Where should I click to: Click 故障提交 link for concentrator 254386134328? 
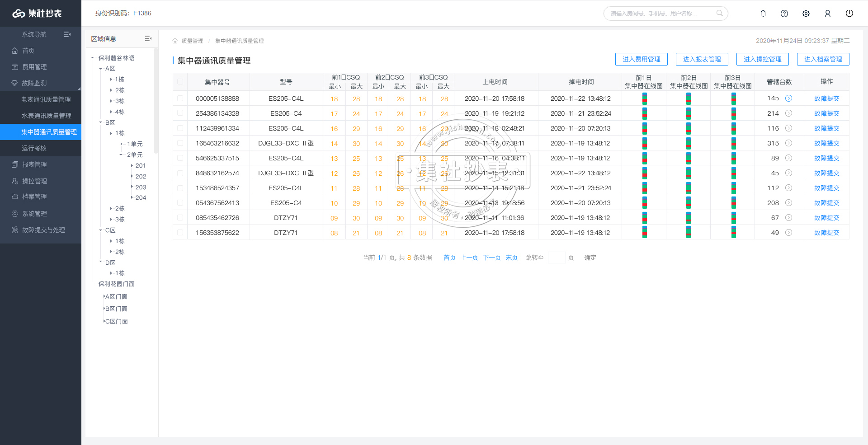click(826, 113)
